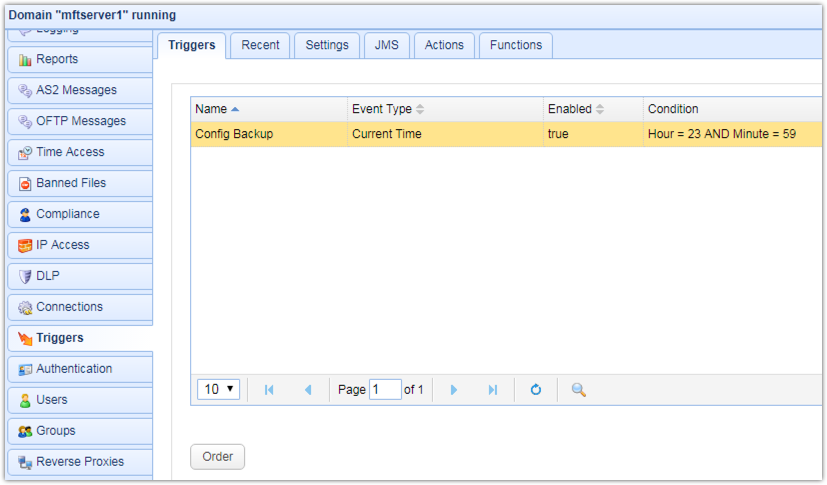Click the OFTP Messages icon
Image resolution: width=827 pixels, height=485 pixels.
click(25, 122)
